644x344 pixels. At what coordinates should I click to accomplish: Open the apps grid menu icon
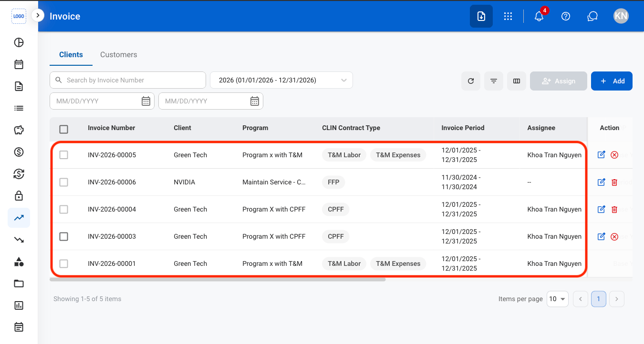pos(508,16)
